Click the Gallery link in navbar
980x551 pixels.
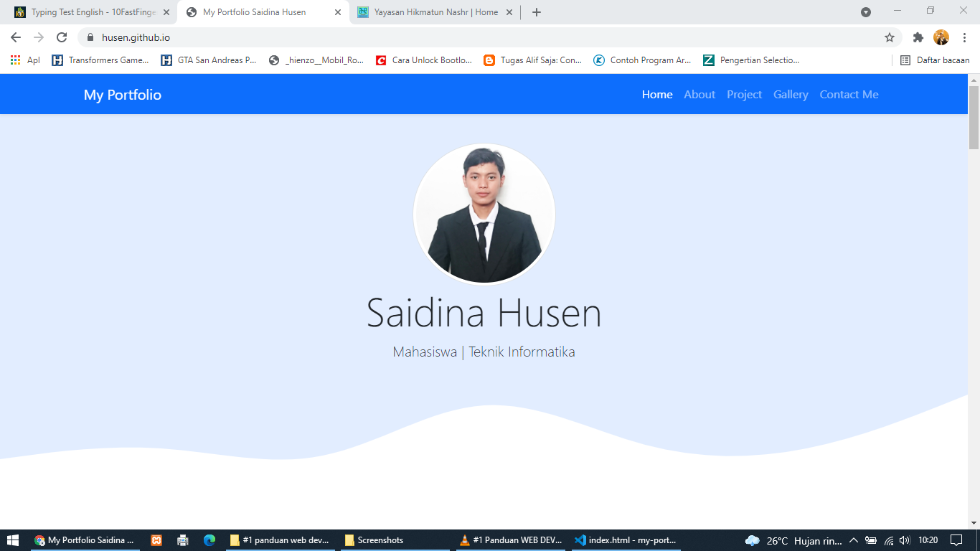click(791, 95)
